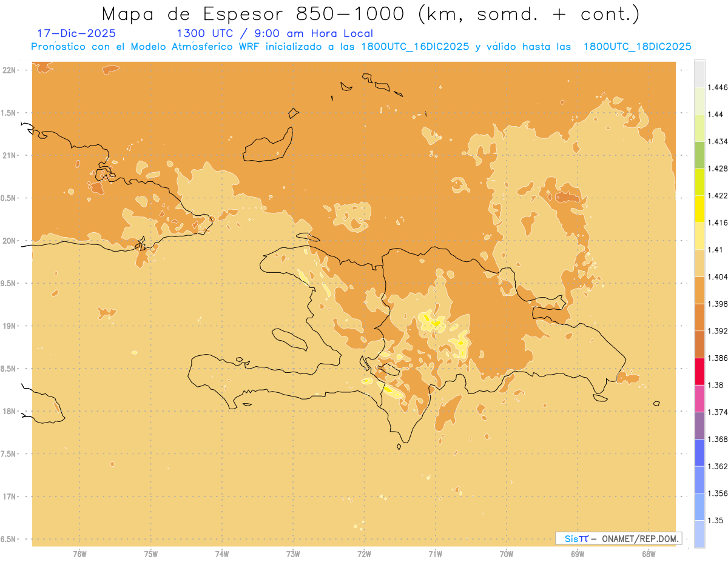Select the pink legend swatch between 1.374 and 1.38
This screenshot has width=728, height=562.
pyautogui.click(x=699, y=398)
